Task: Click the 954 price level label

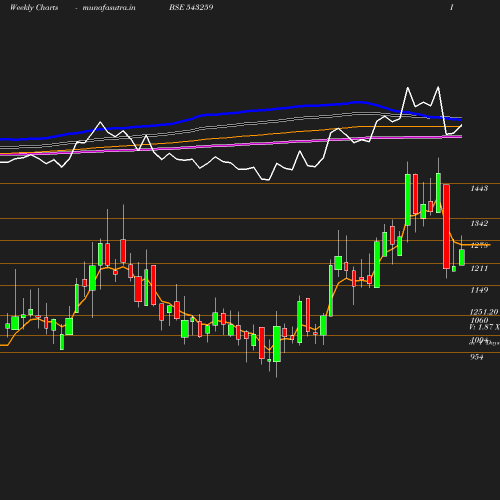Action: [x=477, y=357]
